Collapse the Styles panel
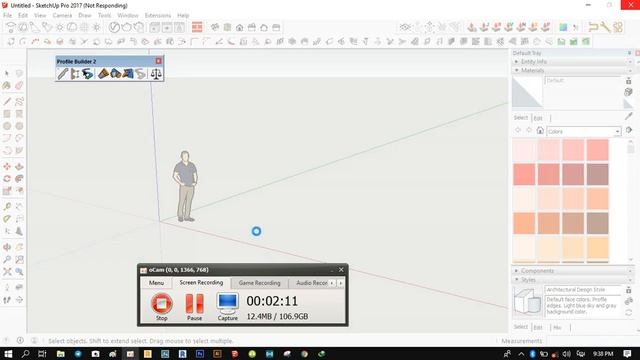The height and width of the screenshot is (360, 640). pos(571,280)
